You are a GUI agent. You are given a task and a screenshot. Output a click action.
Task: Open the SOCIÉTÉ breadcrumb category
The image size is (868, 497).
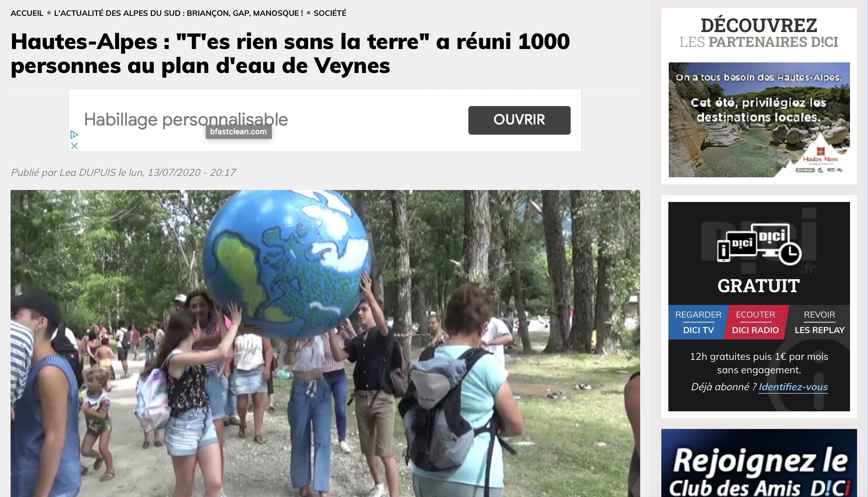pos(330,13)
